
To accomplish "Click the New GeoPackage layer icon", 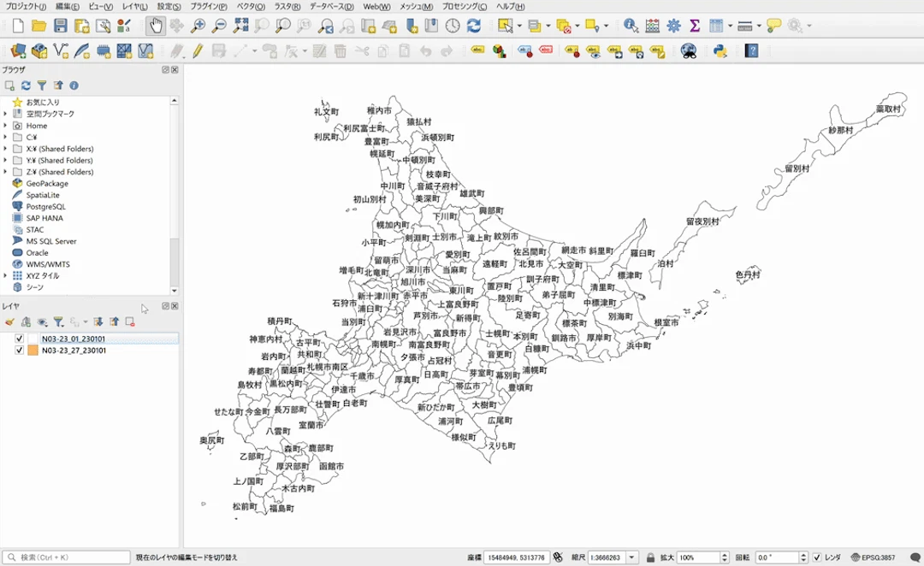I will (x=39, y=51).
